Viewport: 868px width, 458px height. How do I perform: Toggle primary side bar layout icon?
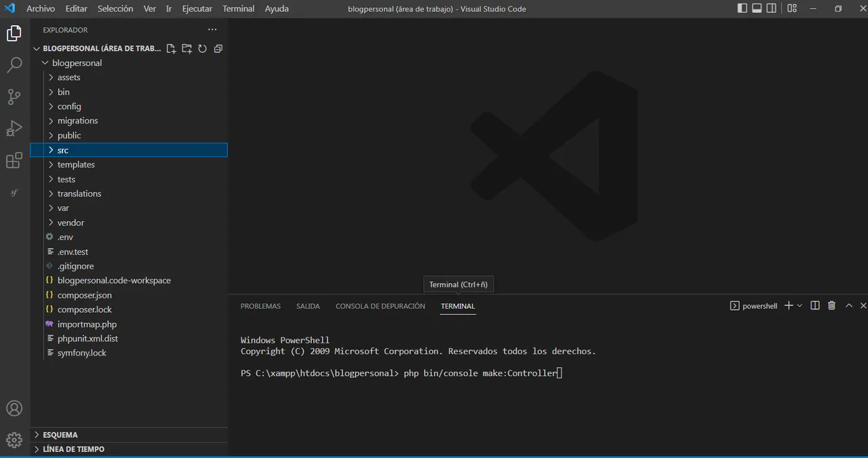pyautogui.click(x=742, y=8)
